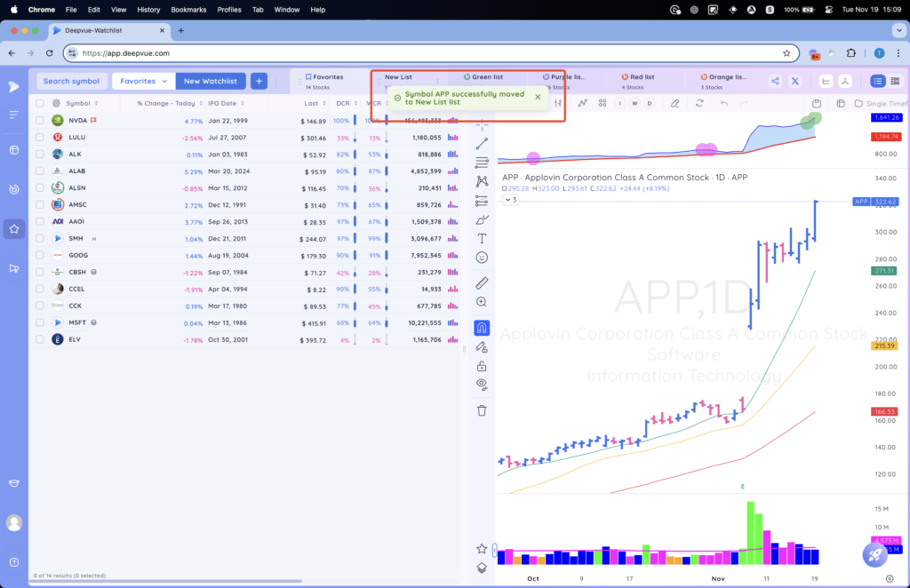Open the line chart view icon

coord(826,81)
